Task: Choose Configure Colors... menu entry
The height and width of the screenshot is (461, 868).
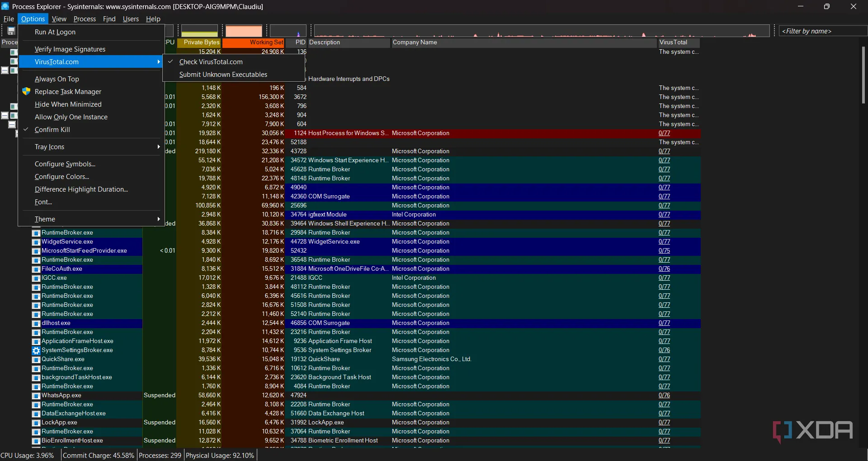Action: tap(91, 177)
